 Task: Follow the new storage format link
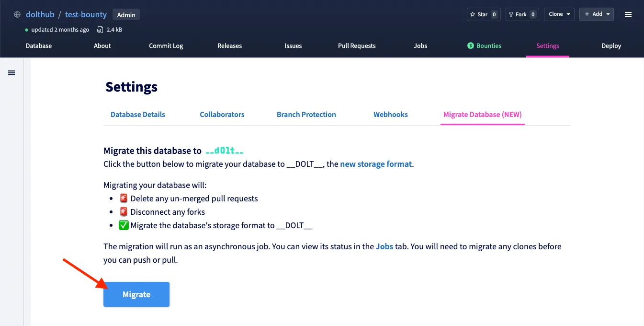376,164
